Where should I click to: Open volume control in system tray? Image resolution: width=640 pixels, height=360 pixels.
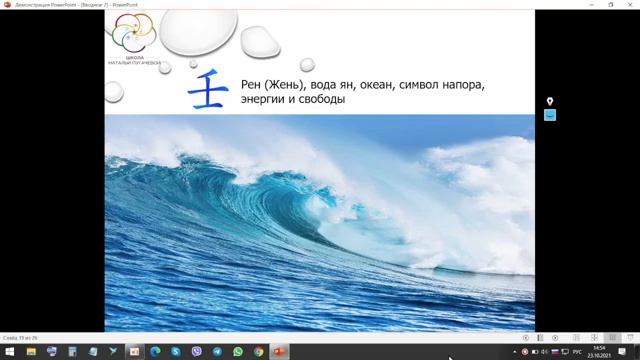(x=544, y=351)
